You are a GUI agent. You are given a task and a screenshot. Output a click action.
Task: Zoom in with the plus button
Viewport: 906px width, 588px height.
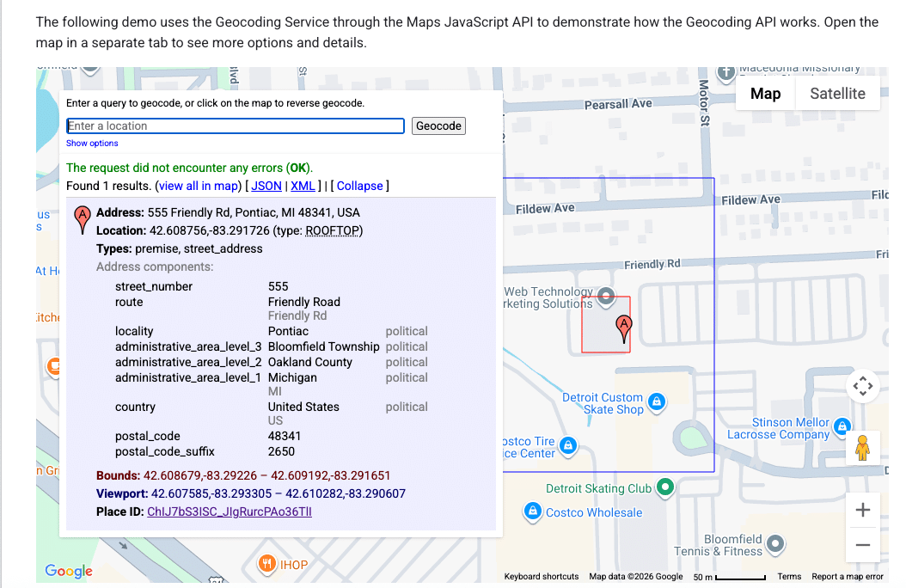tap(863, 510)
